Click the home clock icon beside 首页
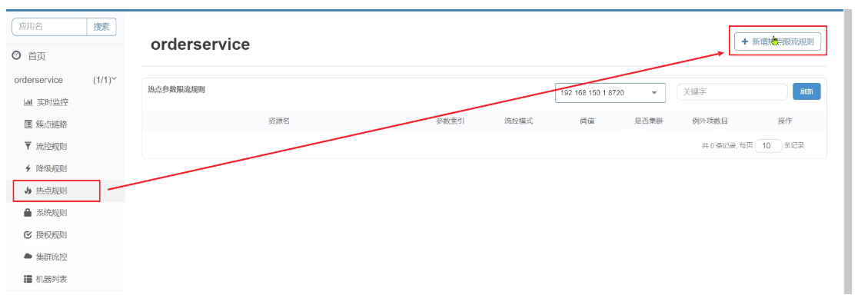868x305 pixels. 17,55
